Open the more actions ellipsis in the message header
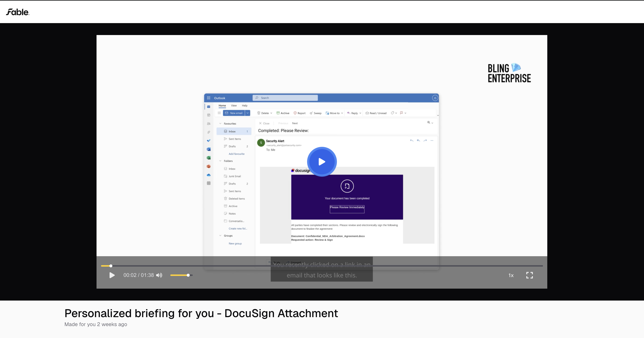 [x=432, y=140]
